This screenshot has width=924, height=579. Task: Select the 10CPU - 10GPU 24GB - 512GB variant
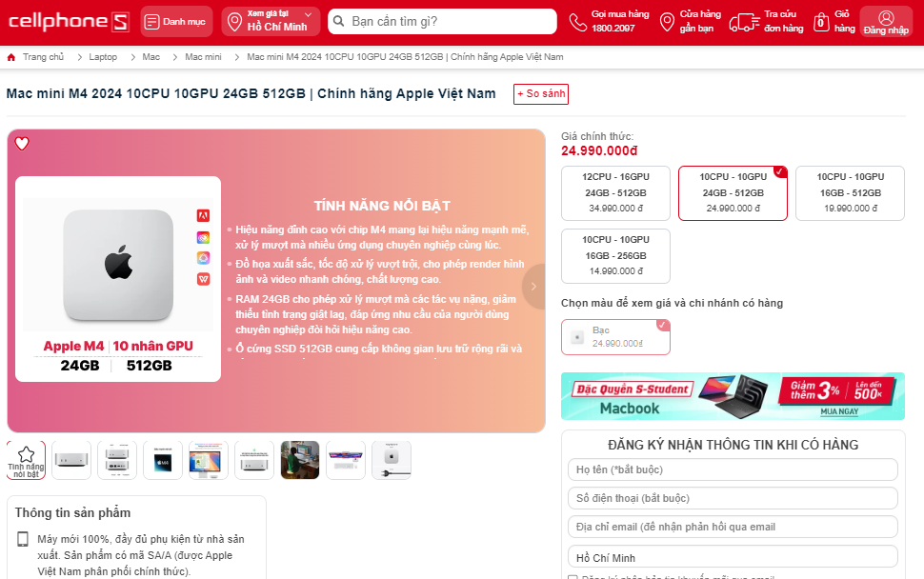click(733, 192)
